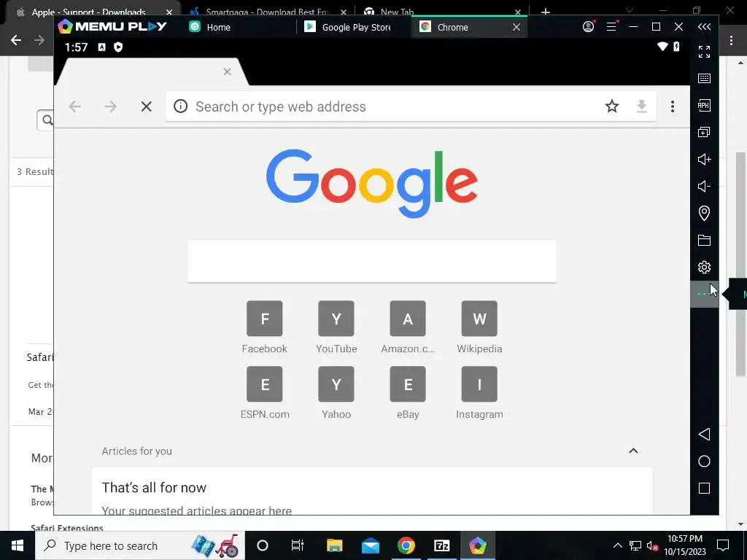Tap the Android recent apps square button

[x=704, y=488]
